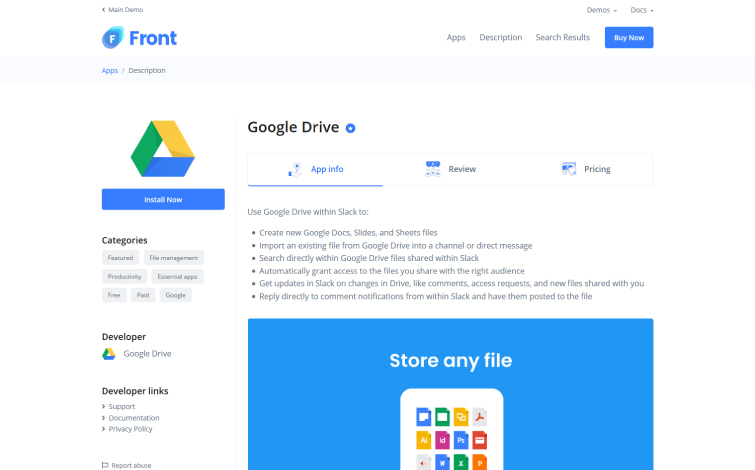Click the Front logo icon
The height and width of the screenshot is (470, 755).
[x=112, y=38]
